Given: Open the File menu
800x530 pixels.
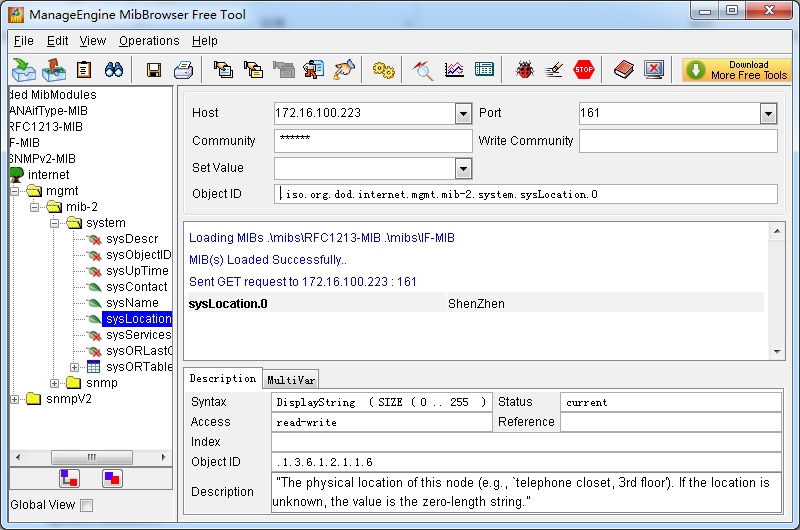Looking at the screenshot, I should pos(23,41).
